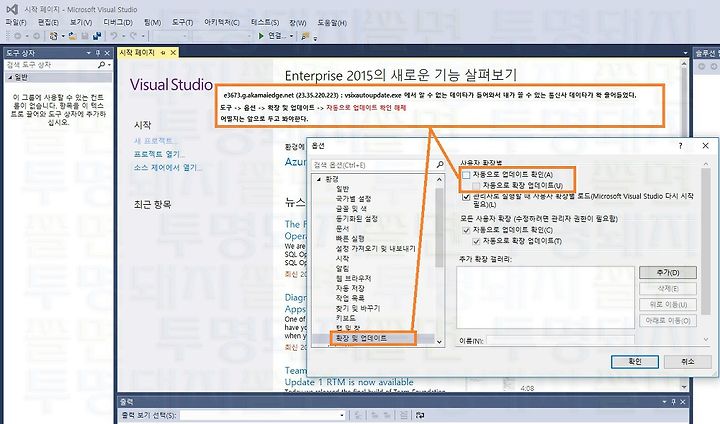This screenshot has width=720, height=424.
Task: Toggle 자동으로 업데이트 확인(C) checkbox
Action: (467, 230)
